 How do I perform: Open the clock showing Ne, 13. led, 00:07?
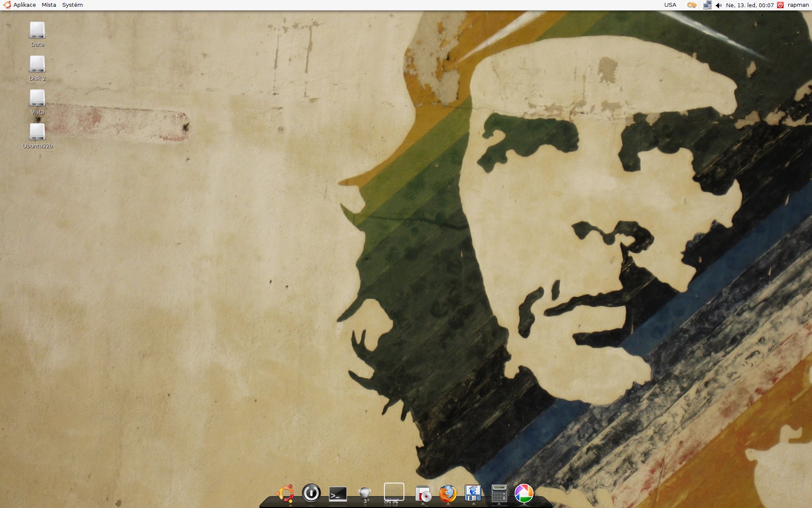[750, 5]
